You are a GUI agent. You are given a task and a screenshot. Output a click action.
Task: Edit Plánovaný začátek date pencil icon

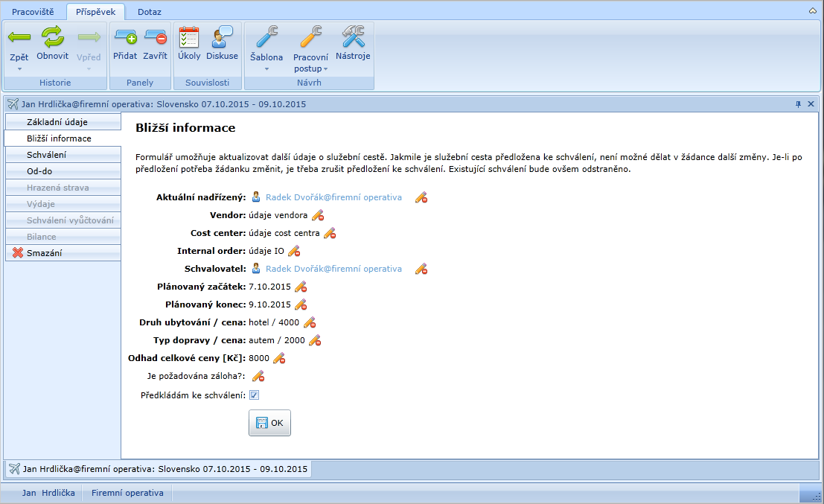coord(301,287)
